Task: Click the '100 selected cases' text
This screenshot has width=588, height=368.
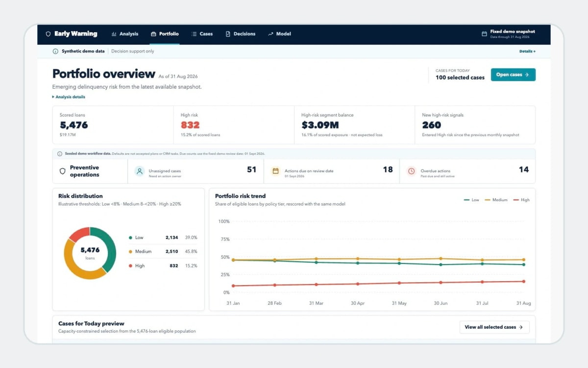Action: tap(460, 78)
